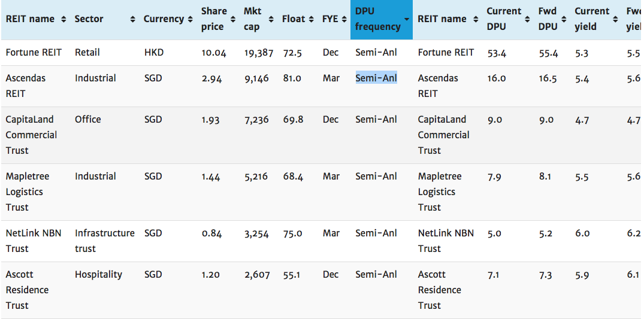The image size is (644, 319).
Task: Click the sort arrows beside Sector header
Action: pos(132,19)
